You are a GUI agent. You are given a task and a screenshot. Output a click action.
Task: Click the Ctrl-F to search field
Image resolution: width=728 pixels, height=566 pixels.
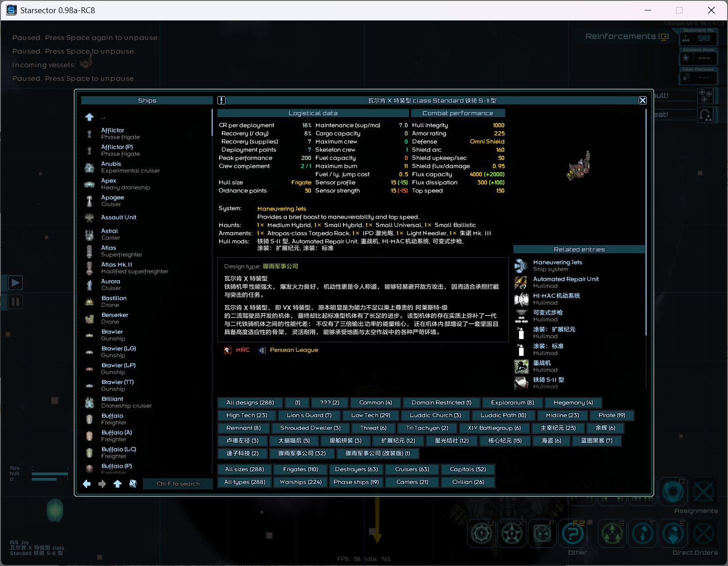(x=178, y=484)
